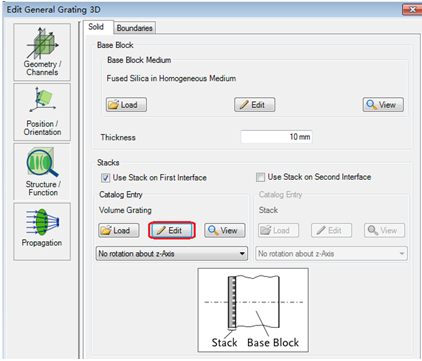Image resolution: width=422 pixels, height=361 pixels.
Task: Select the Position / Orientation sidebar icon
Action: [42, 112]
